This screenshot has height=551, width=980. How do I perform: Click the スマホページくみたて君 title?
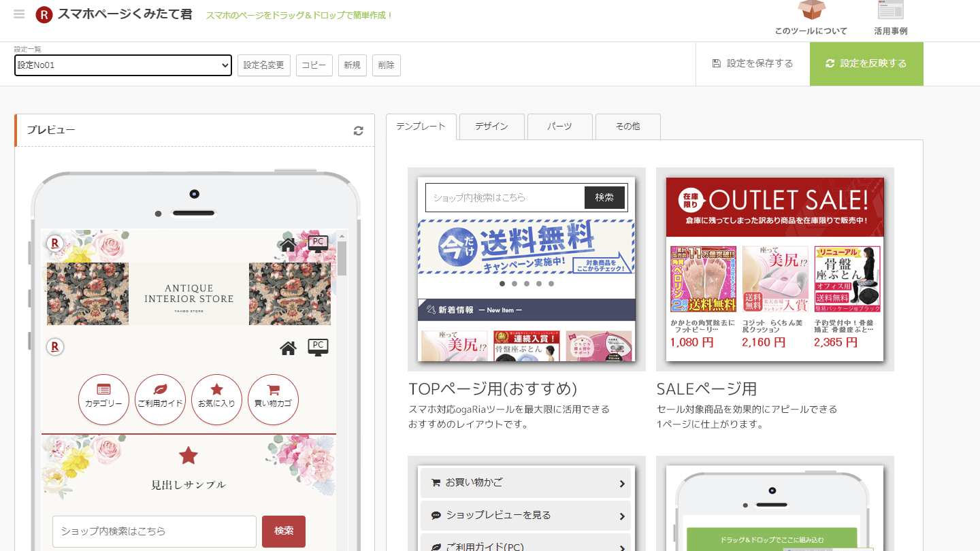point(125,14)
